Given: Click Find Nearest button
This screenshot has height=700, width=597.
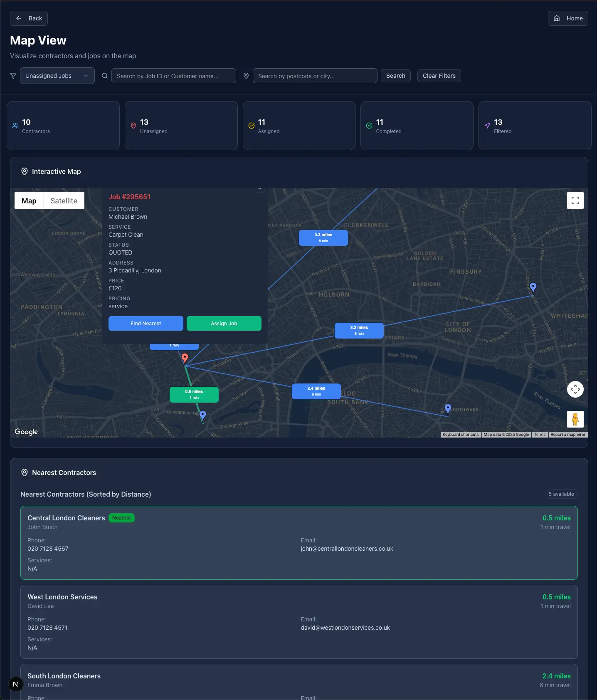Looking at the screenshot, I should (146, 324).
